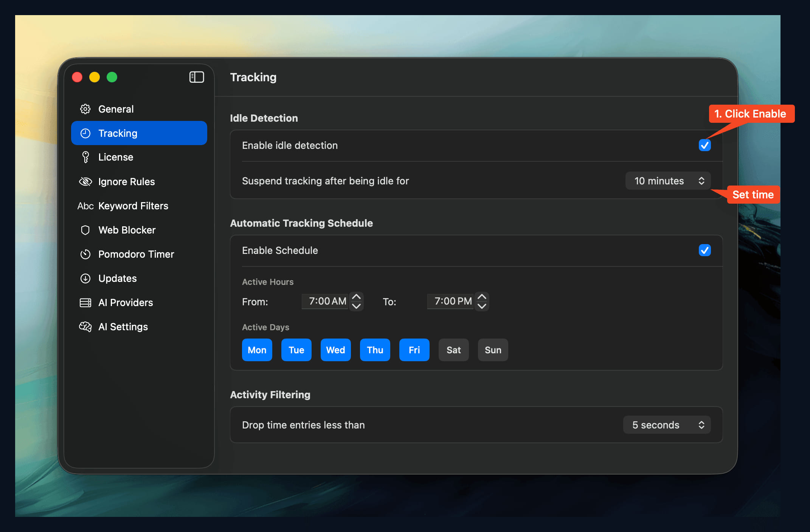Uncheck Enable Schedule
The image size is (810, 532).
pyautogui.click(x=704, y=250)
